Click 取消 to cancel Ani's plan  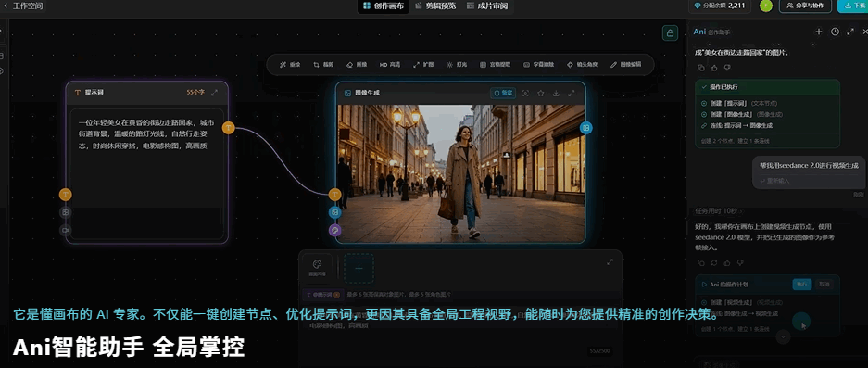(x=824, y=284)
